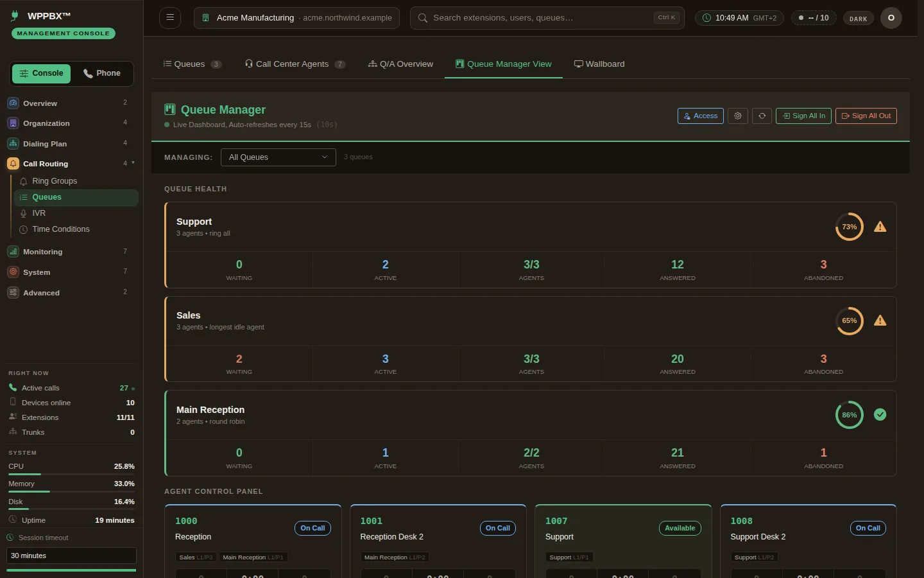Click the Queue Manager heading icon
This screenshot has width=924, height=578.
click(170, 109)
